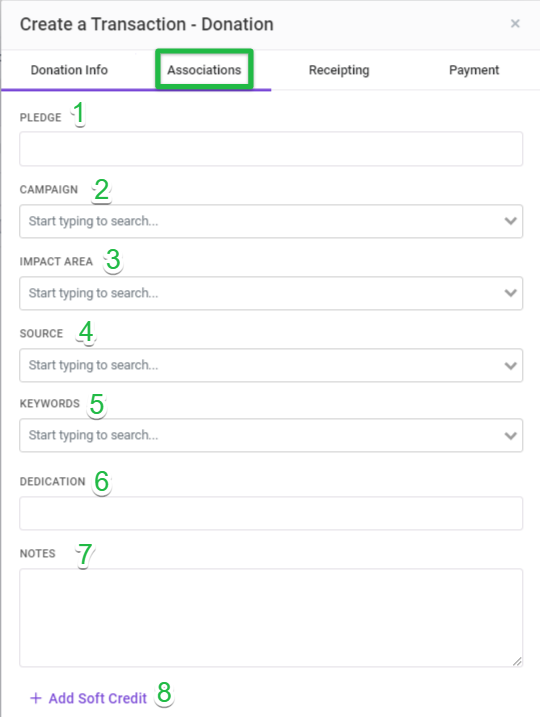Expand the Source dropdown chevron

tap(510, 365)
